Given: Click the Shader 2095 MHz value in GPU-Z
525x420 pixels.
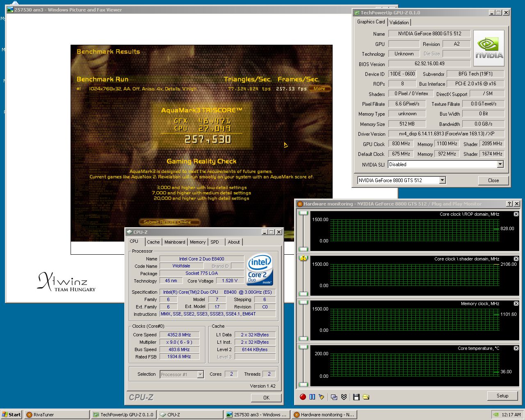Looking at the screenshot, I should point(492,144).
